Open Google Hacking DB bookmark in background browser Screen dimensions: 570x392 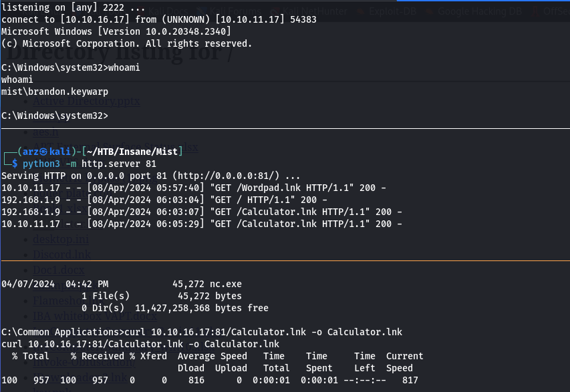(x=475, y=11)
